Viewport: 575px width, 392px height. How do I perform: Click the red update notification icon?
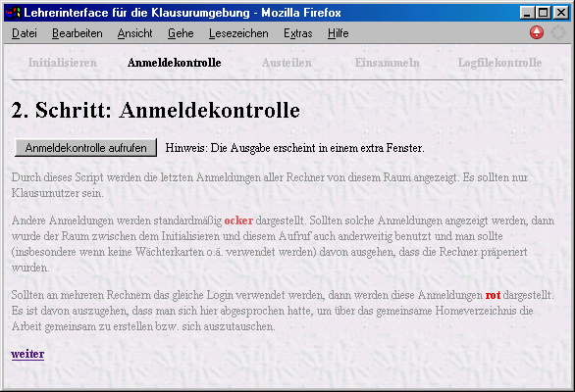[x=537, y=32]
